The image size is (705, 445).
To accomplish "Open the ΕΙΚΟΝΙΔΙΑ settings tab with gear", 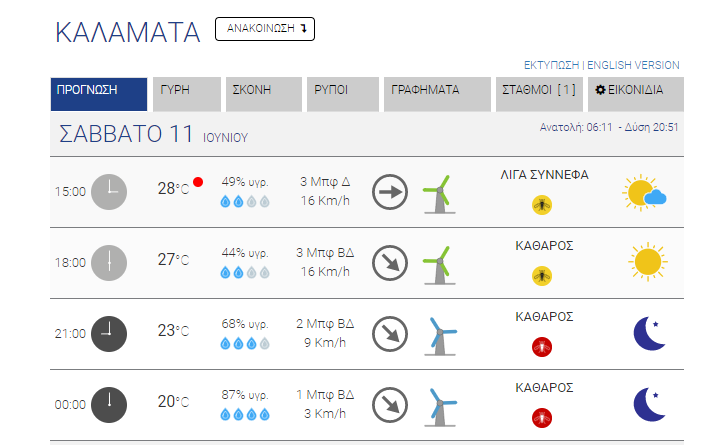I will coord(636,94).
